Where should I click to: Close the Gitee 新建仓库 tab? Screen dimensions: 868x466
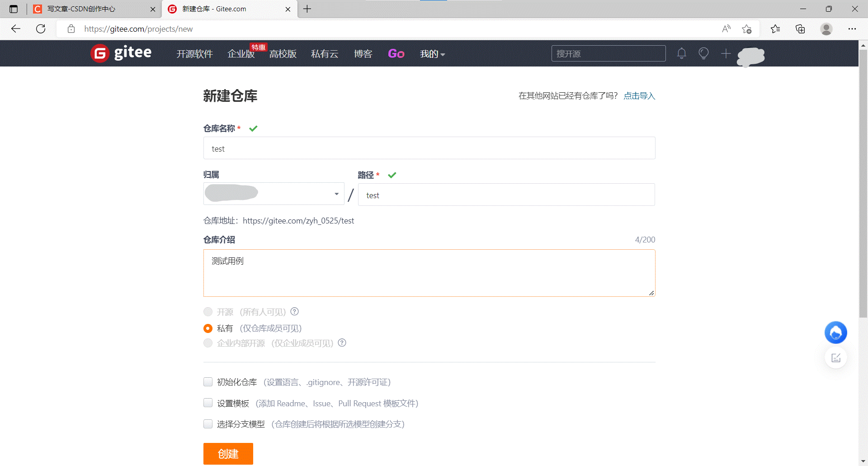tap(288, 9)
